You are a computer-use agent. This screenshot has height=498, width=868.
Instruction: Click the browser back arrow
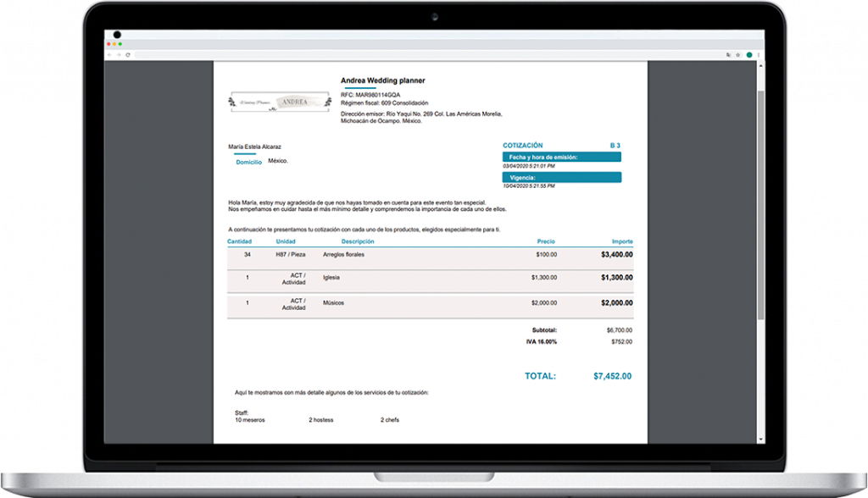[110, 55]
